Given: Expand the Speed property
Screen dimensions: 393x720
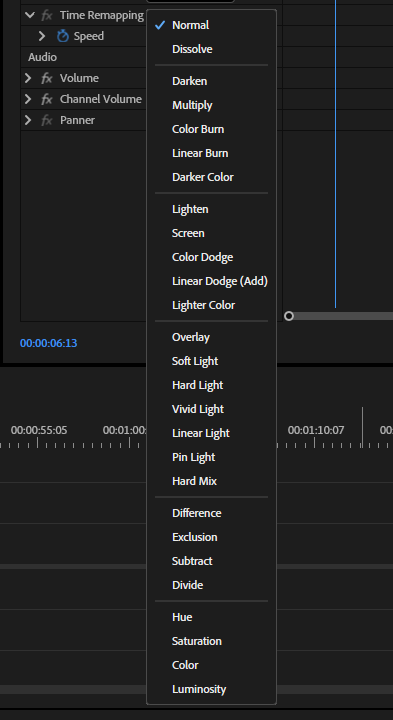Looking at the screenshot, I should (x=42, y=36).
